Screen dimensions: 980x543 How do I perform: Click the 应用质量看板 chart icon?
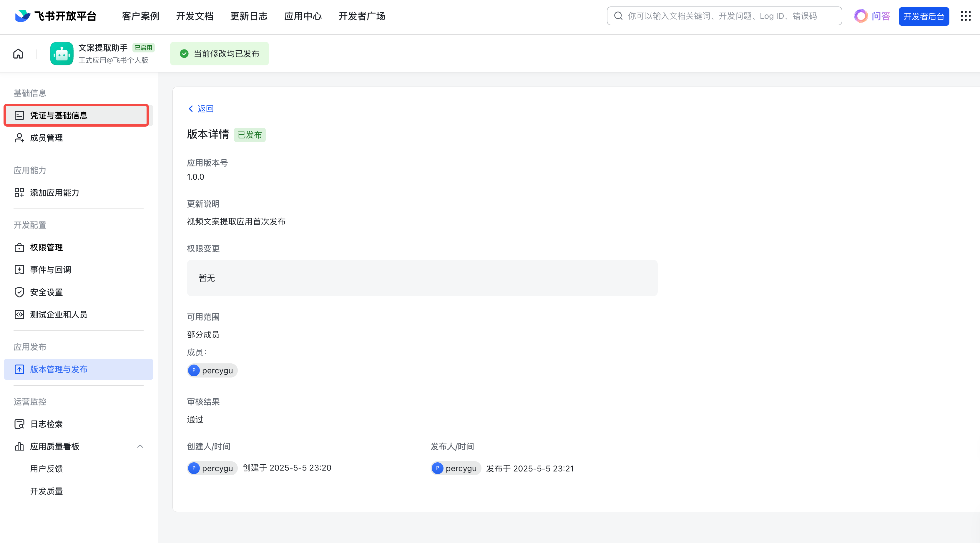[19, 446]
